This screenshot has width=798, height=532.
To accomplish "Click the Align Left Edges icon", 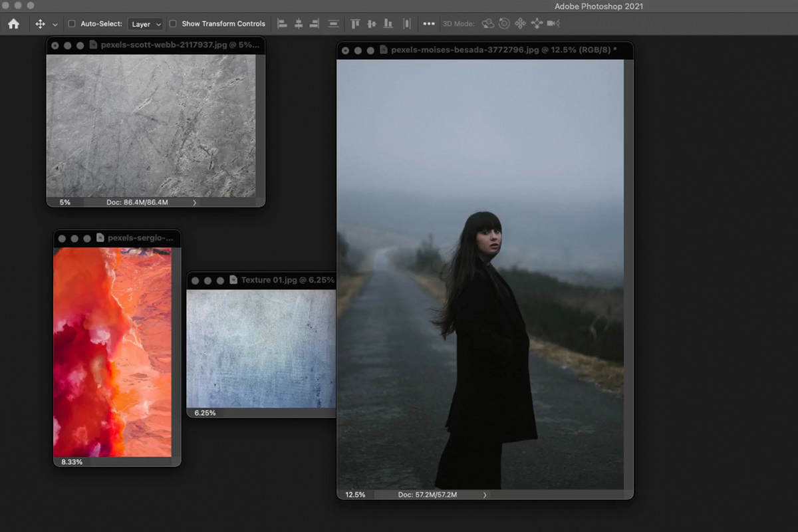I will 281,23.
